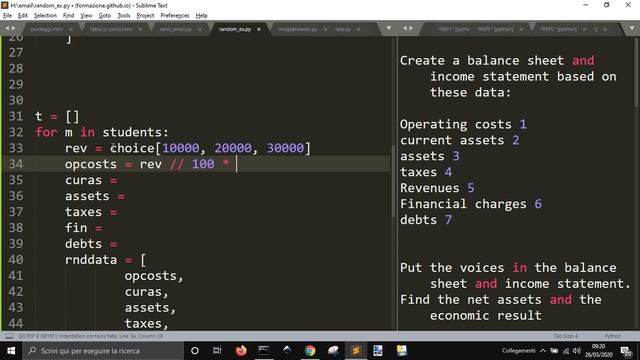Open the Windows Start menu
The image size is (640, 360).
click(11, 351)
